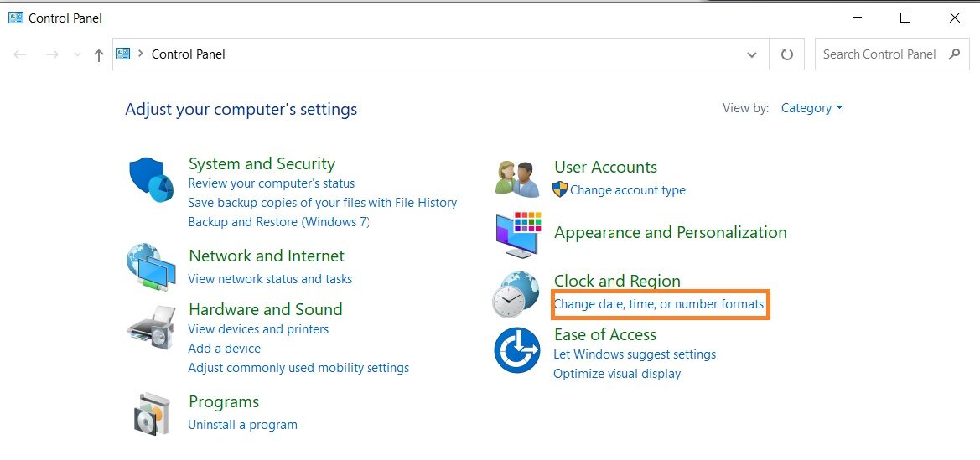Image resolution: width=980 pixels, height=460 pixels.
Task: Open the address bar history dropdown arrow
Action: [x=752, y=55]
